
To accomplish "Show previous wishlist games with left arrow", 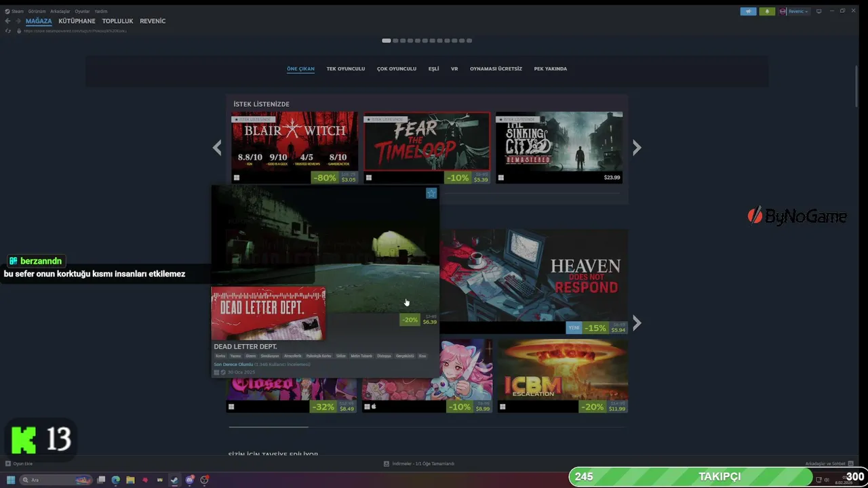I will pyautogui.click(x=217, y=148).
